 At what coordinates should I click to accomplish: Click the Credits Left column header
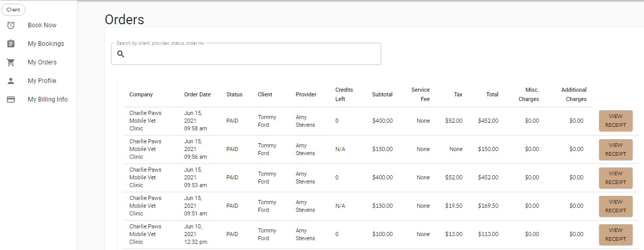tap(344, 94)
